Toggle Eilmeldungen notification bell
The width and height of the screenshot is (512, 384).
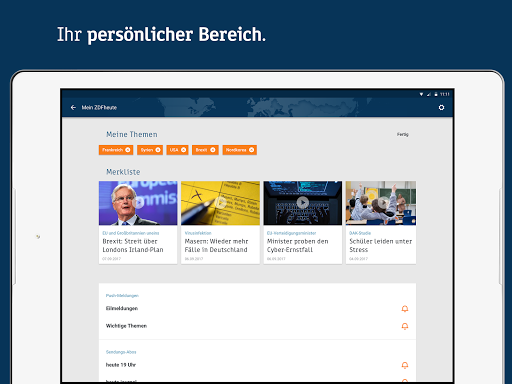tap(405, 309)
